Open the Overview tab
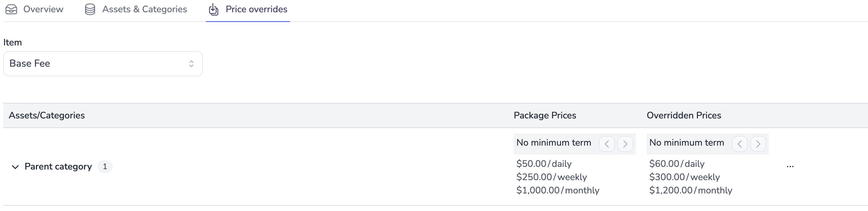Viewport: 868px width, 211px height. 34,9
